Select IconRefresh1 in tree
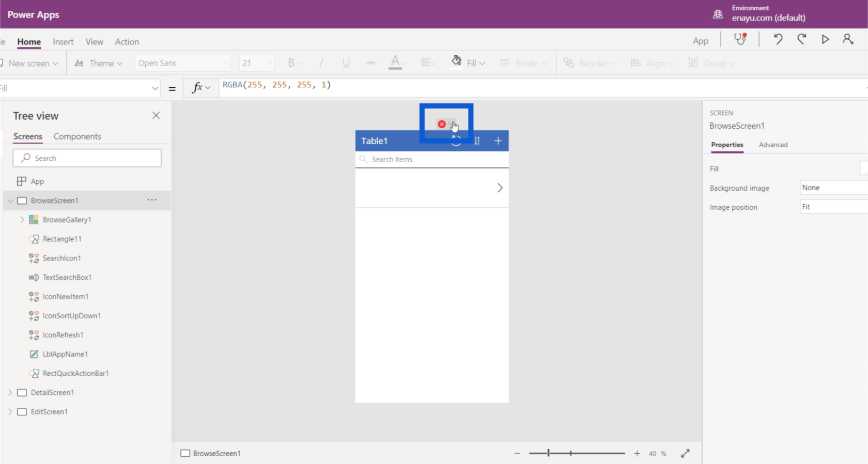 [63, 335]
